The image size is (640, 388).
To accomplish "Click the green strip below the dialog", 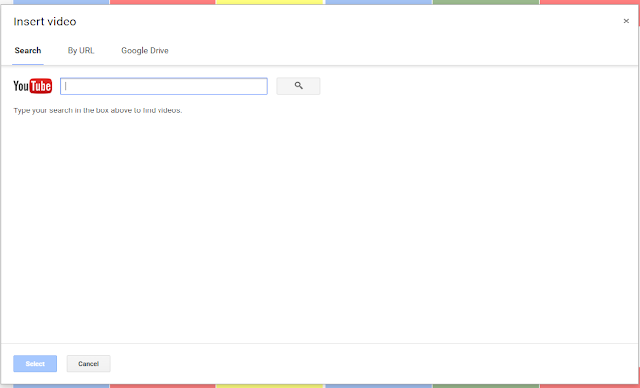I will tap(486, 386).
